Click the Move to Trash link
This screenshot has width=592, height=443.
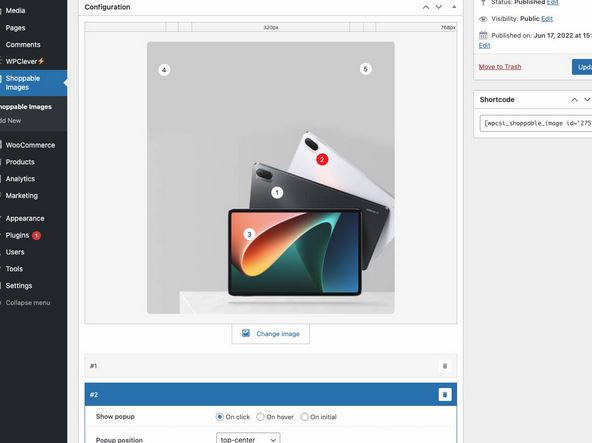500,67
